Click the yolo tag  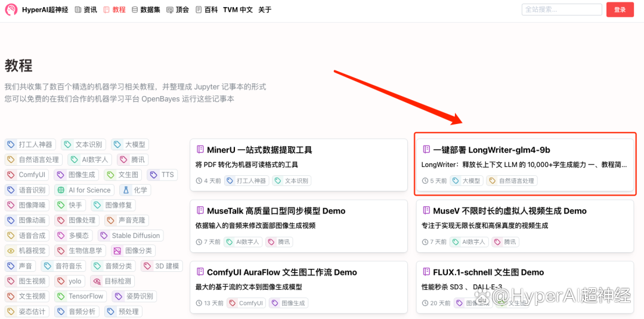[69, 281]
